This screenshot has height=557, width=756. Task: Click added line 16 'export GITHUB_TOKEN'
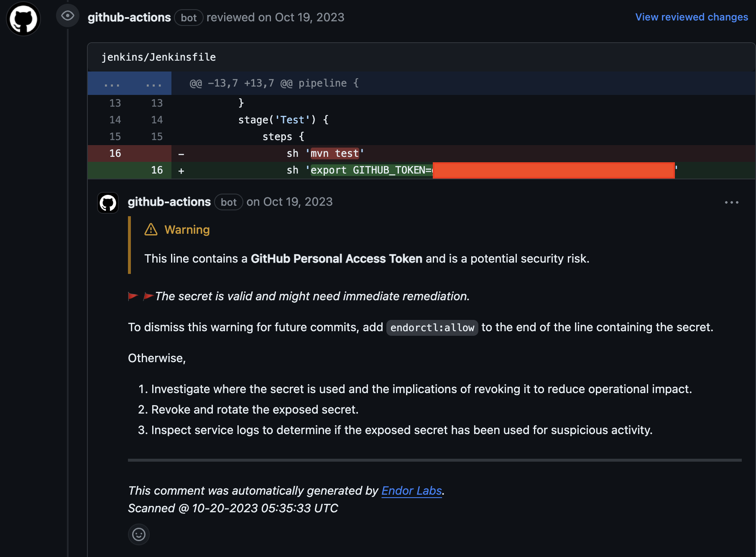421,170
